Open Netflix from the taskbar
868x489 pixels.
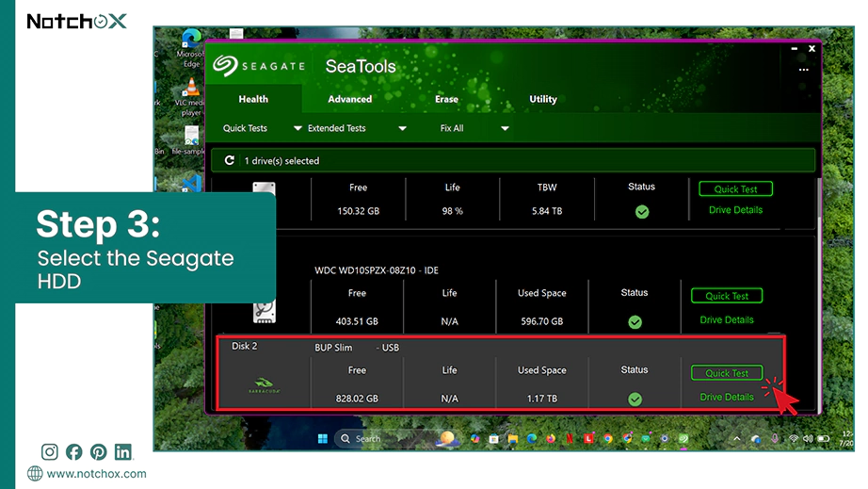pyautogui.click(x=570, y=439)
